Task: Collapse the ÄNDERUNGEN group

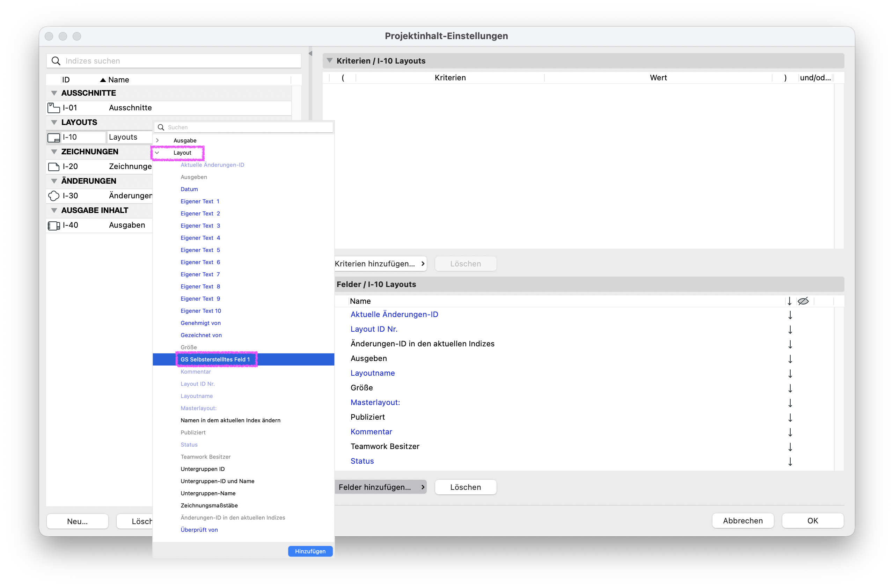Action: click(54, 181)
